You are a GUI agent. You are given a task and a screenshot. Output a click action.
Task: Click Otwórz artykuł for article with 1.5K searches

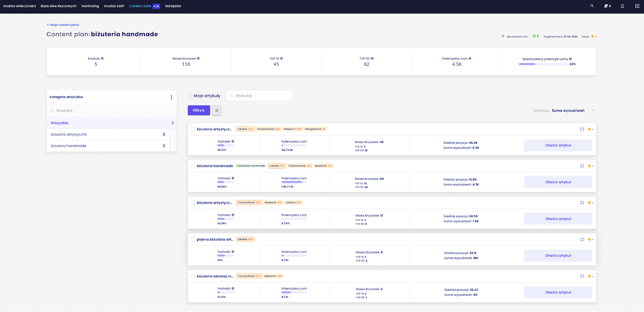click(x=558, y=219)
